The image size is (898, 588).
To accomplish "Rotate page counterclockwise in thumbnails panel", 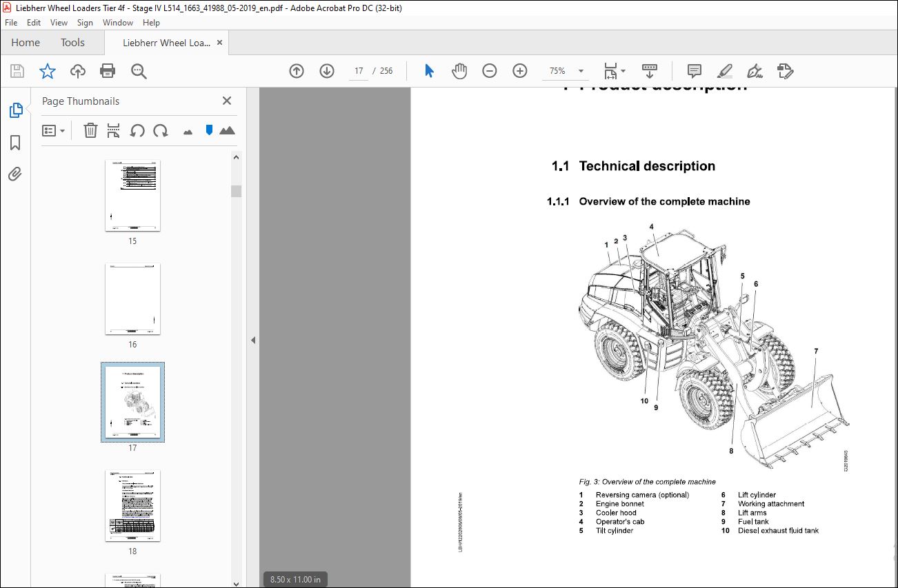I will coord(137,130).
